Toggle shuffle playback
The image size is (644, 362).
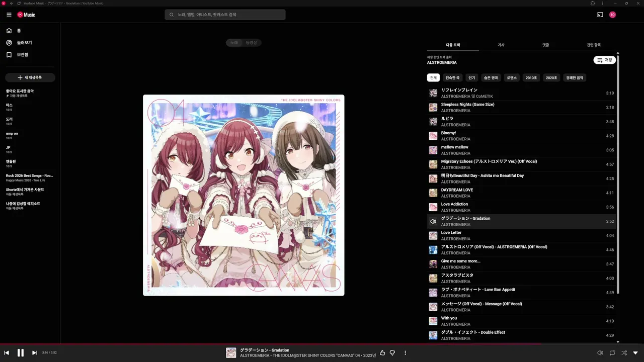[624, 353]
